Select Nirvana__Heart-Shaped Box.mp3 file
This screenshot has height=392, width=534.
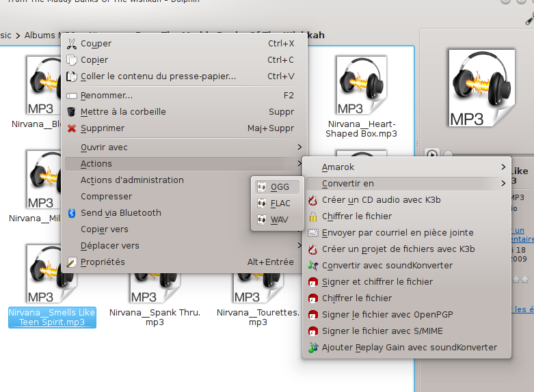coord(361,97)
